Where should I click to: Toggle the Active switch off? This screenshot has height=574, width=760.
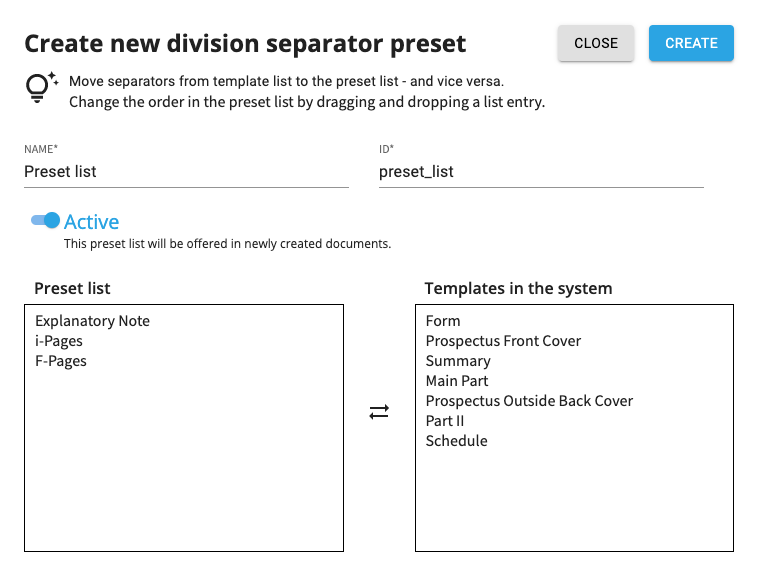(45, 221)
